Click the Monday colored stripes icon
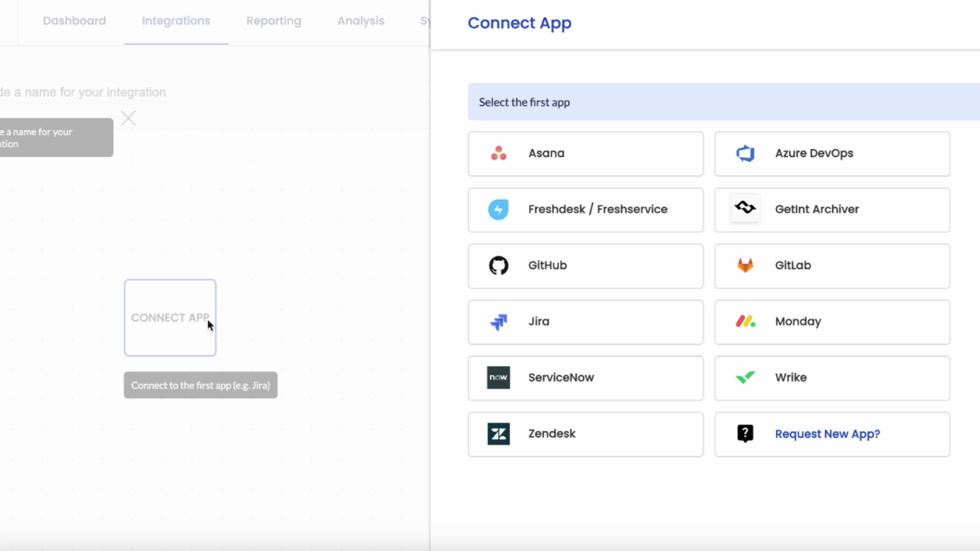This screenshot has height=551, width=980. click(x=745, y=321)
